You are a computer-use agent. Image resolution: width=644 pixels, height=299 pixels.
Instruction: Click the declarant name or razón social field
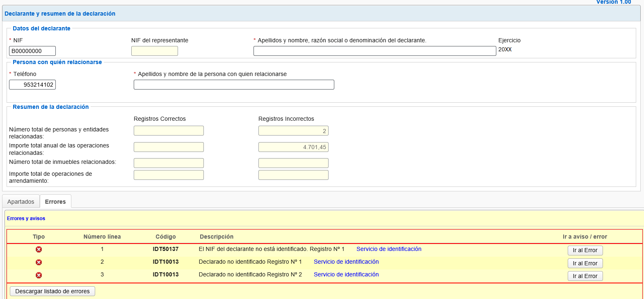375,51
